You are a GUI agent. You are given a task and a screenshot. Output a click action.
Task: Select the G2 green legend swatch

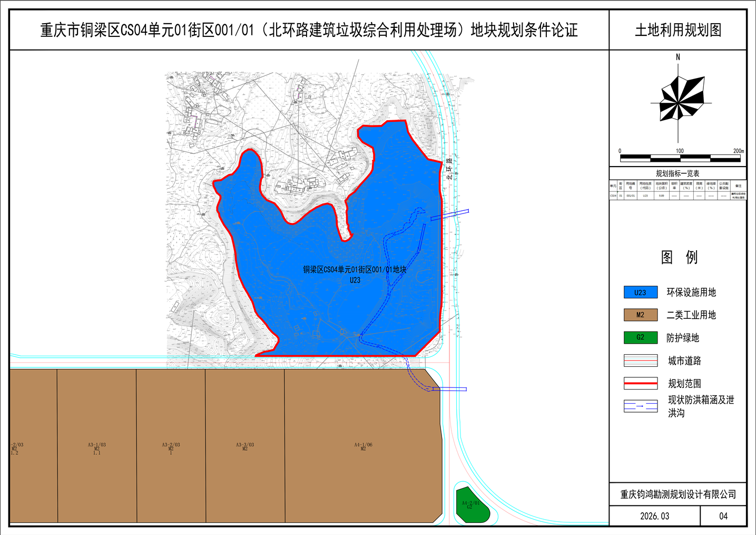pos(640,338)
